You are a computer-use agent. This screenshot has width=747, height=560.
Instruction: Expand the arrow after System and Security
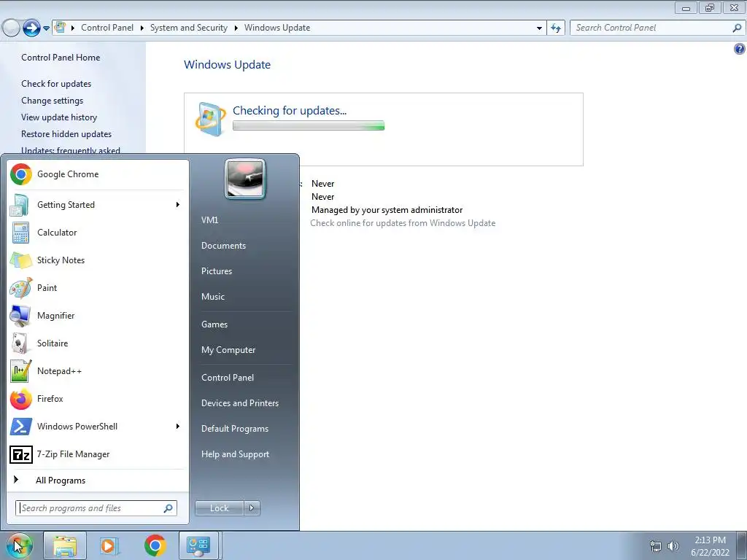pyautogui.click(x=236, y=28)
